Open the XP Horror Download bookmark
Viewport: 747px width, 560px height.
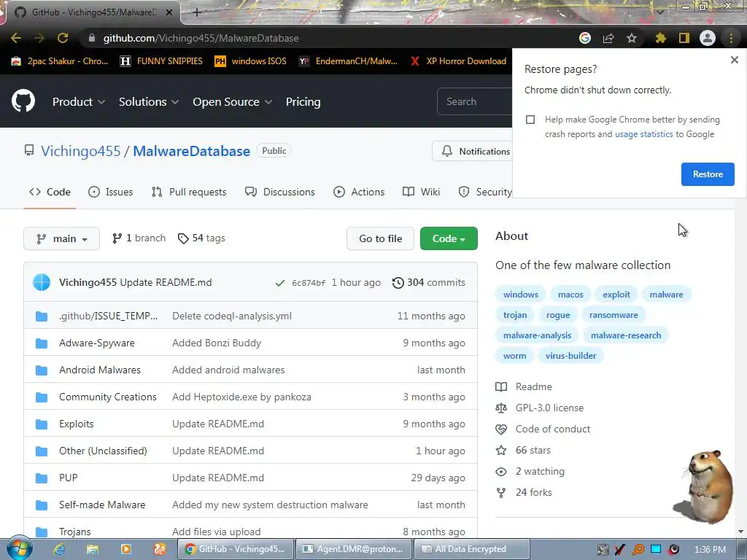[x=459, y=61]
